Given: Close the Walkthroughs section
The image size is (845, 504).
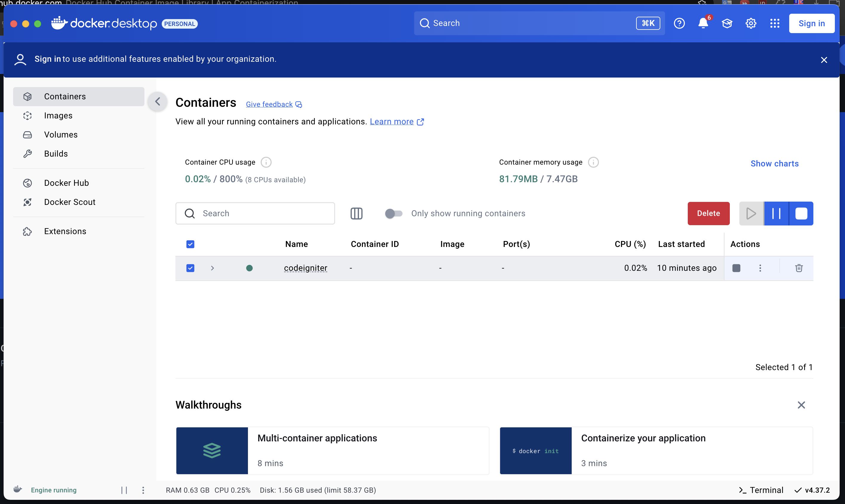Looking at the screenshot, I should click(801, 405).
